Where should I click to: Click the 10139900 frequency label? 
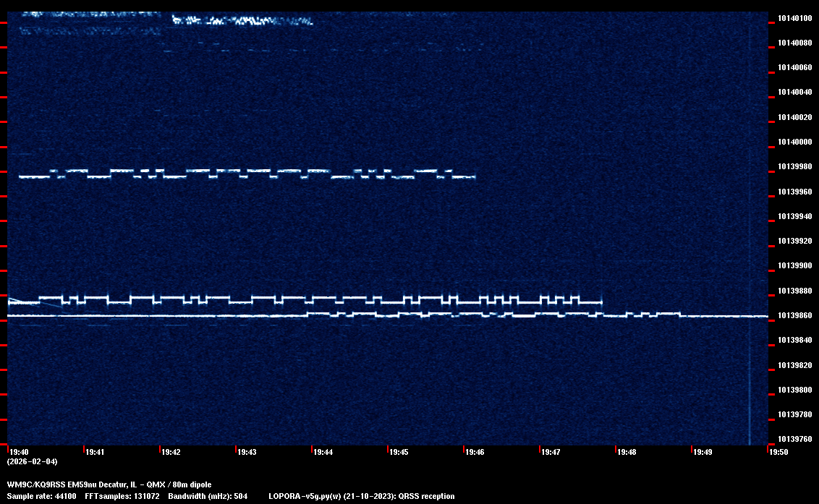click(x=794, y=266)
